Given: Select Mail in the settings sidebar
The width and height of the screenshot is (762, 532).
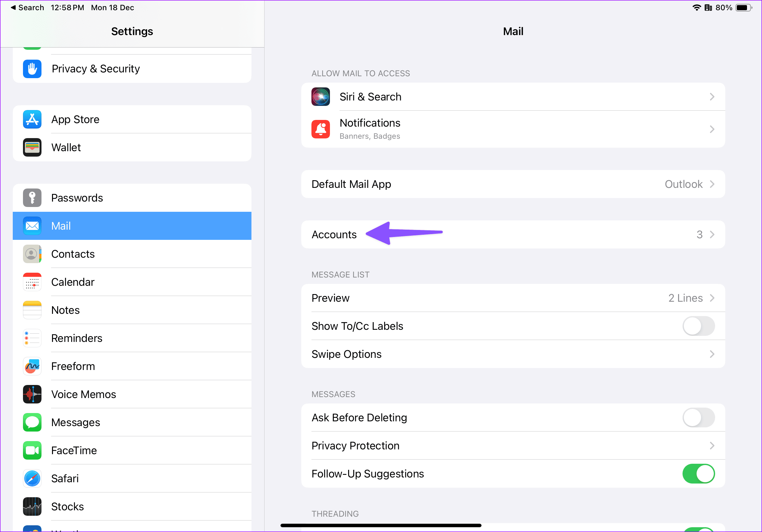Looking at the screenshot, I should coord(132,226).
